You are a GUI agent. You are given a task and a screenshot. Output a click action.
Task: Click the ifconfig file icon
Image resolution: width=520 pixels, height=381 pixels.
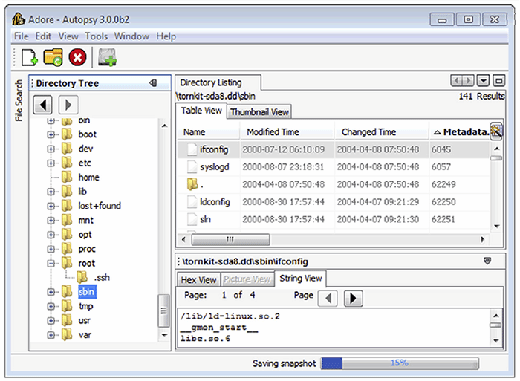[x=192, y=149]
